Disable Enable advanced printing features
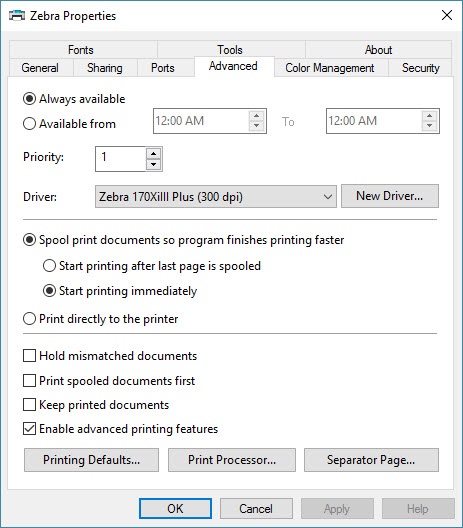This screenshot has width=463, height=528. (29, 429)
